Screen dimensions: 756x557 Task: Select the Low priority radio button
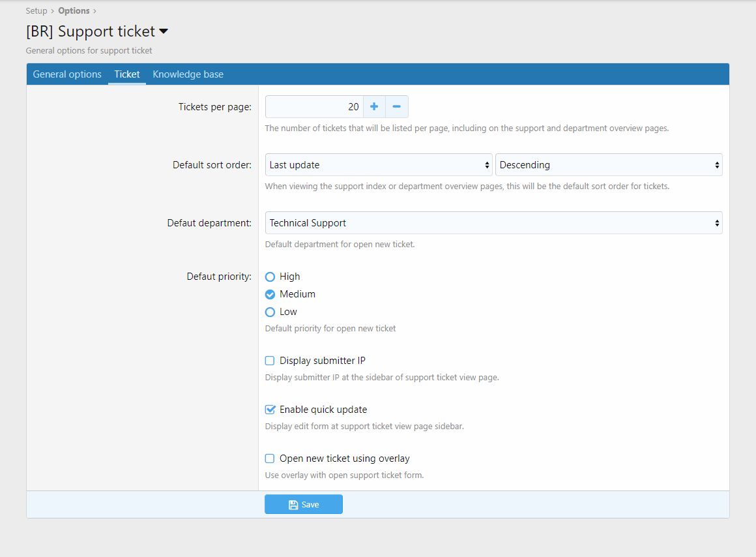(270, 312)
